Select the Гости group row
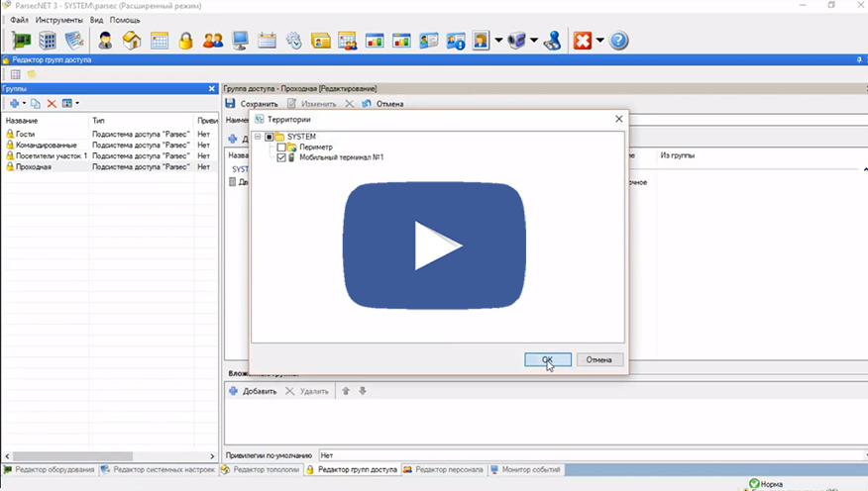This screenshot has width=868, height=491. point(110,134)
